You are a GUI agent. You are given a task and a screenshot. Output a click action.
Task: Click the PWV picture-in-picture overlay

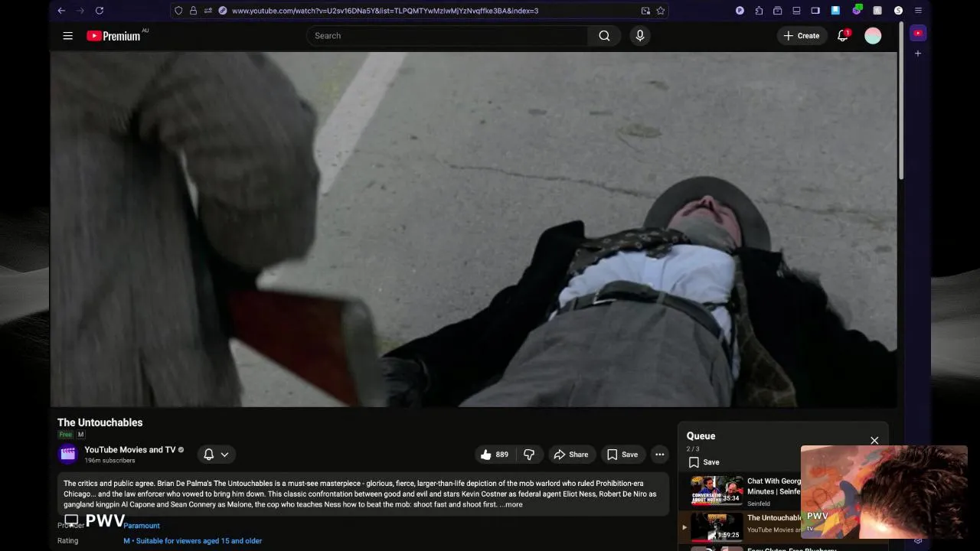[884, 492]
